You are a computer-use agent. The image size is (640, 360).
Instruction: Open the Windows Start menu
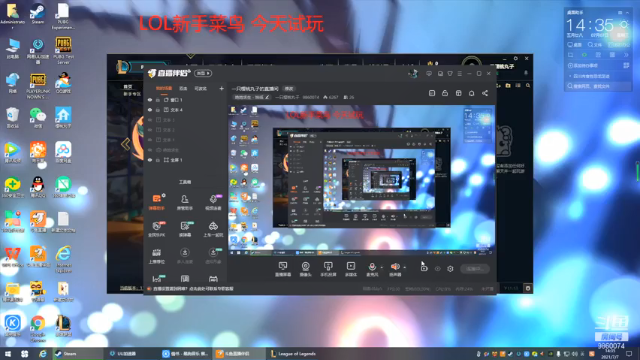[x=8, y=353]
